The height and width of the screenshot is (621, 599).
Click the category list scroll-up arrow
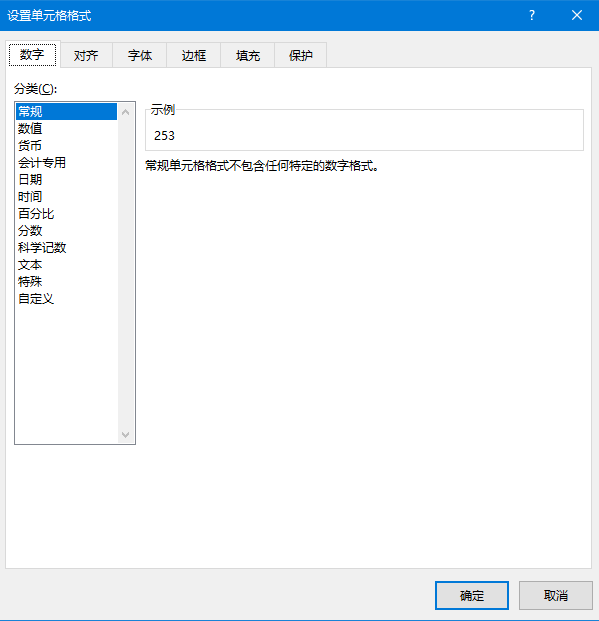126,112
